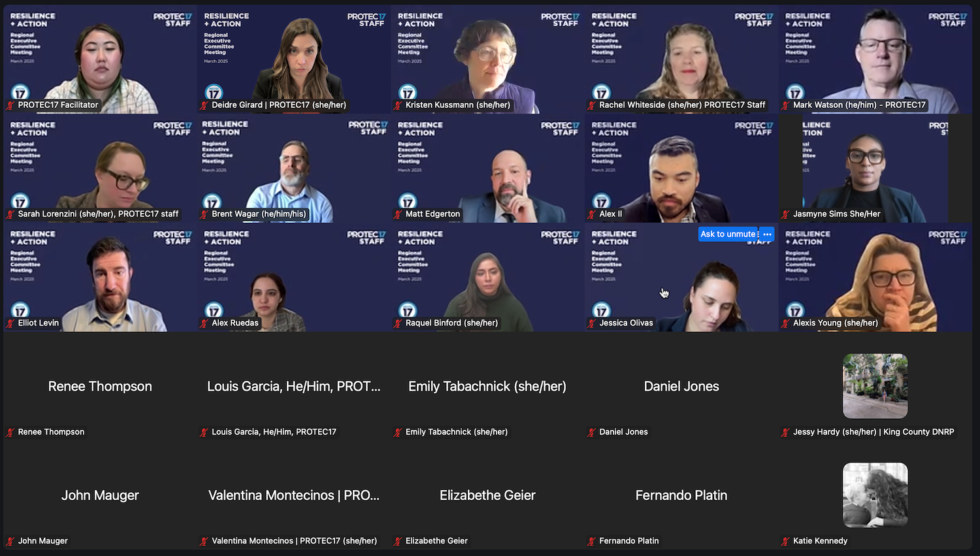The height and width of the screenshot is (556, 980).
Task: Select Raquel Binford's video tile
Action: (487, 278)
